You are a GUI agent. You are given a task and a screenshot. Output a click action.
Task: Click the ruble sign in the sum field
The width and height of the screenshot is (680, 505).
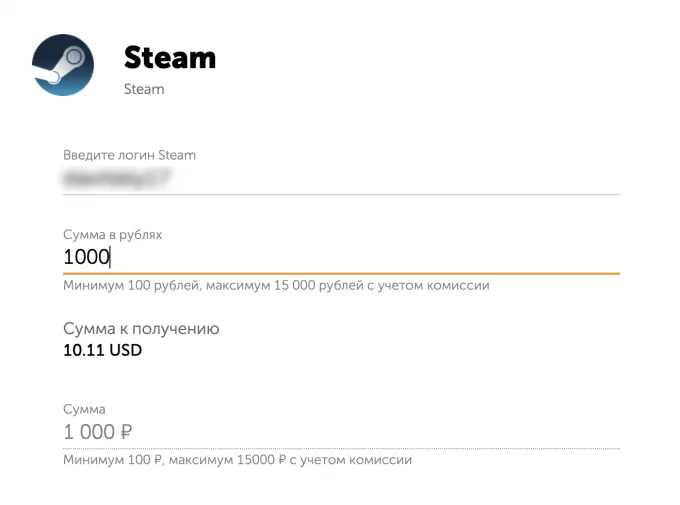click(x=125, y=432)
